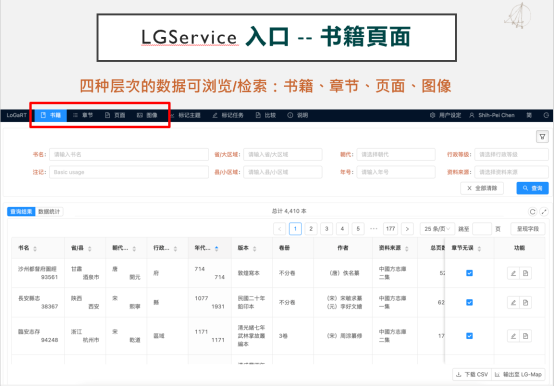Image resolution: width=554 pixels, height=386 pixels.
Task: Toggle 章节无误 checkbox for 臨安志存
Action: pyautogui.click(x=469, y=336)
